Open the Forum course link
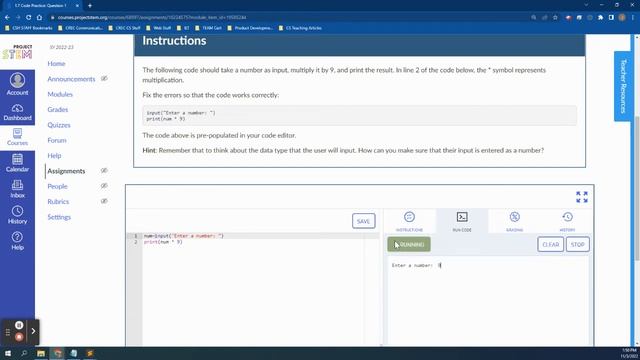This screenshot has height=360, width=640. [x=57, y=140]
